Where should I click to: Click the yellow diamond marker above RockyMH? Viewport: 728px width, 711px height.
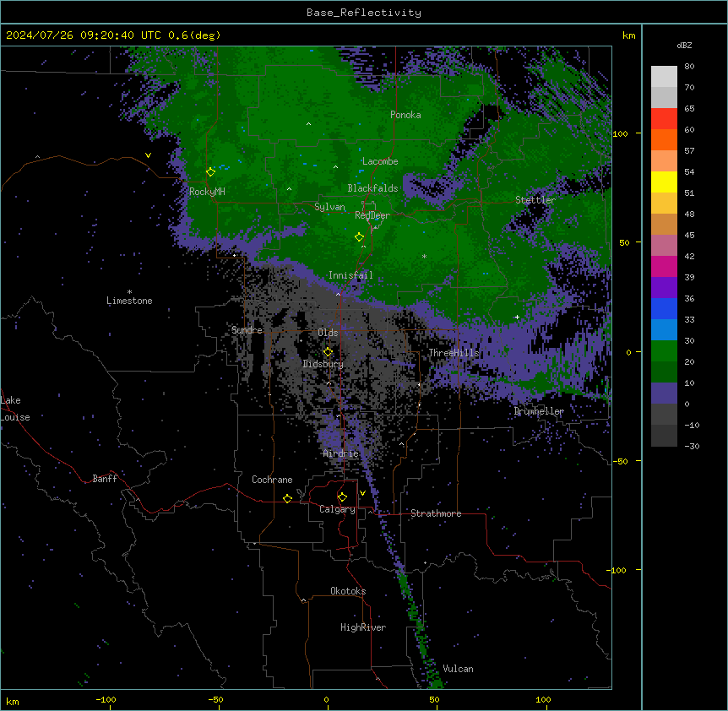coord(211,172)
